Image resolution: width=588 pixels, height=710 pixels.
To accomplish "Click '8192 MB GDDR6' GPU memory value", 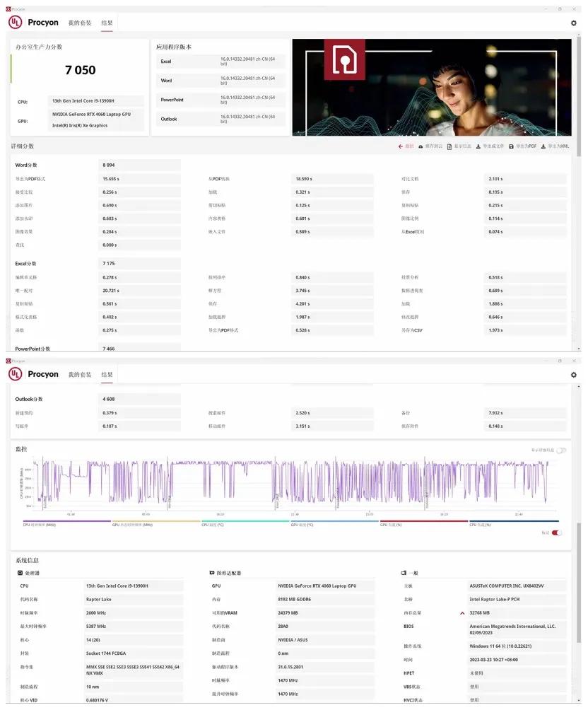I will coord(294,600).
